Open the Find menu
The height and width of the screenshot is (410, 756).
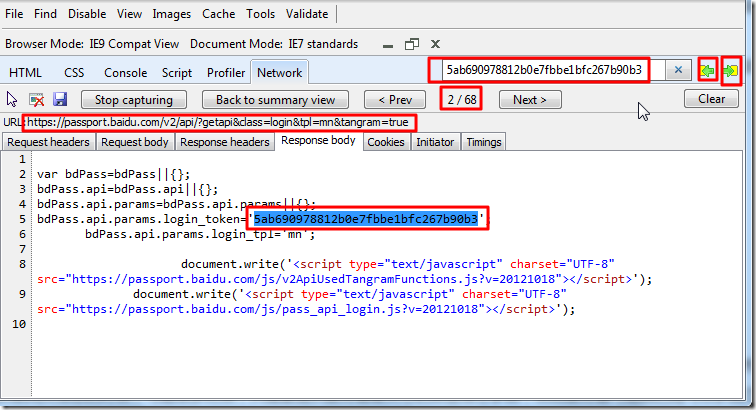click(x=45, y=14)
